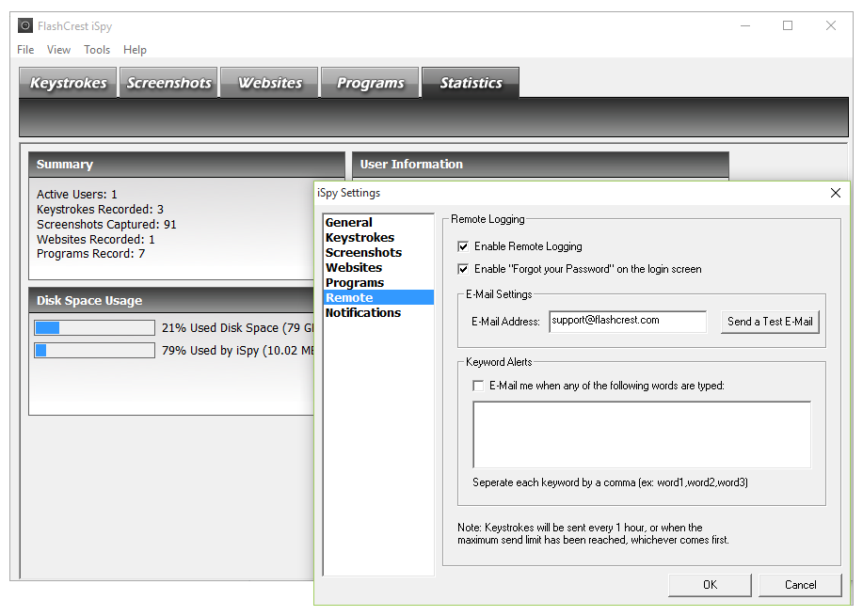Open the File menu
The width and height of the screenshot is (863, 616).
point(25,50)
